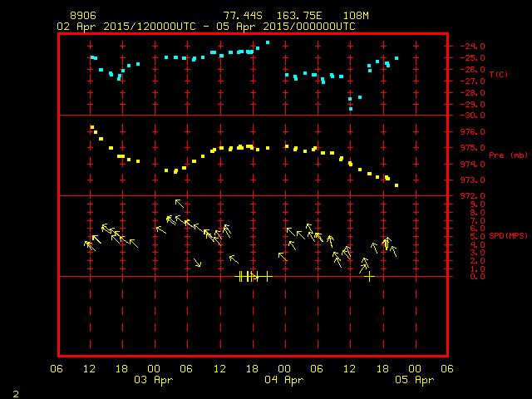
Task: Click the UTC date range title
Action: click(x=205, y=27)
